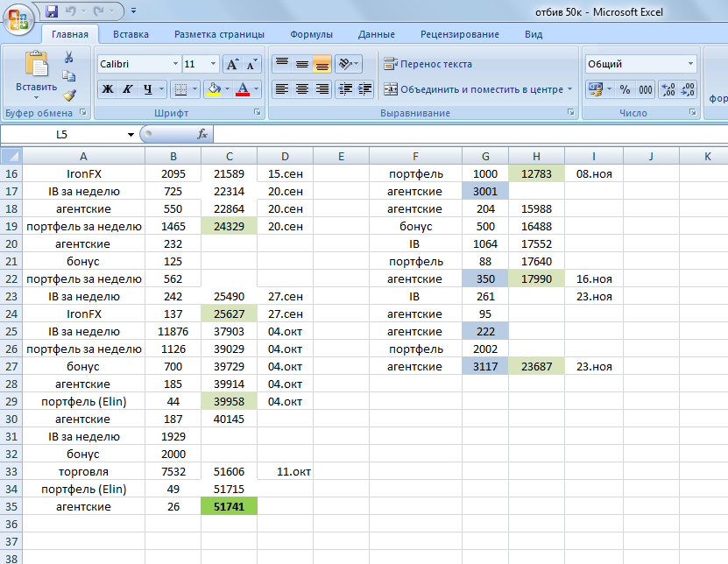Image resolution: width=728 pixels, height=564 pixels.
Task: Center text horizontally
Action: pyautogui.click(x=301, y=89)
